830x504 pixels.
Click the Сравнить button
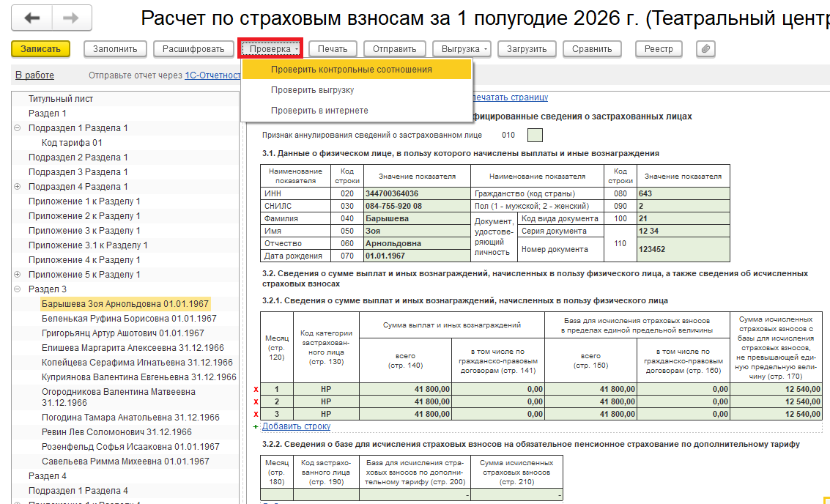coord(592,48)
